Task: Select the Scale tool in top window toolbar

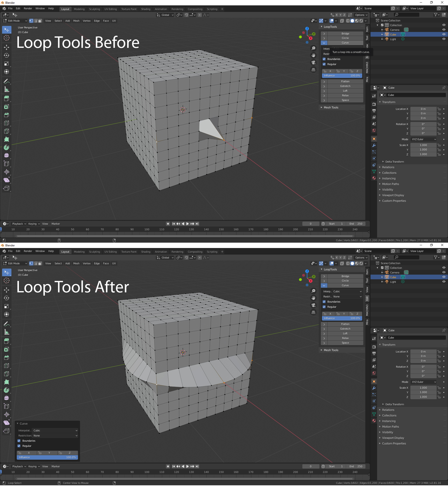Action: 7,64
